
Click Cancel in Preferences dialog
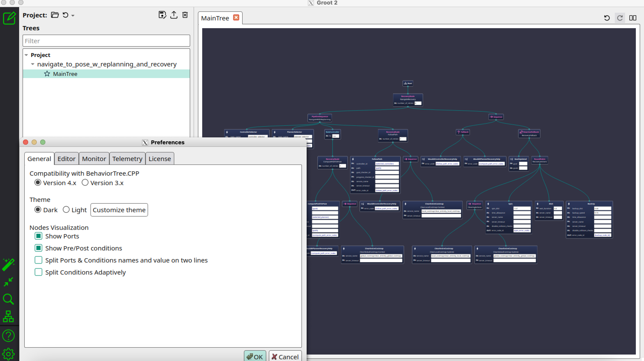click(285, 356)
